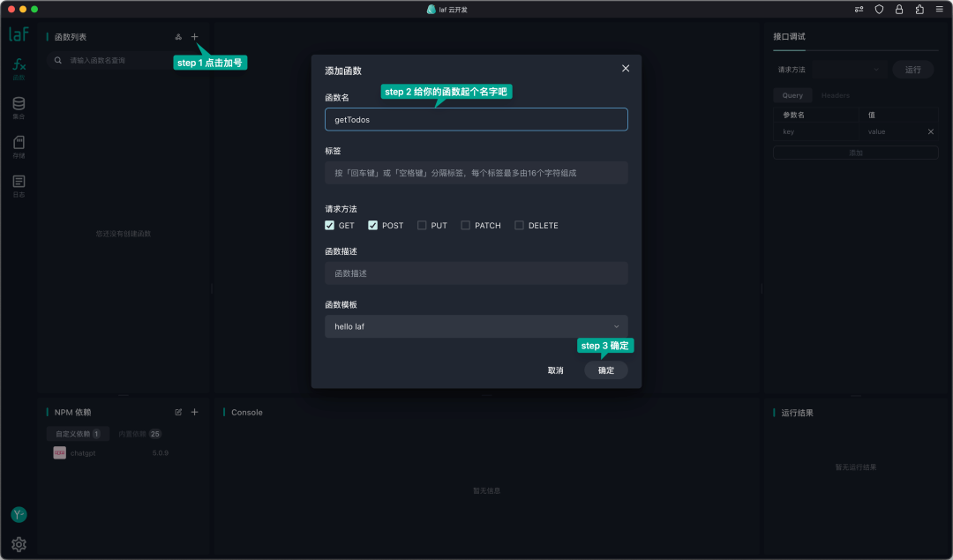Click the toggle controls icon in title bar
The image size is (953, 560).
859,9
